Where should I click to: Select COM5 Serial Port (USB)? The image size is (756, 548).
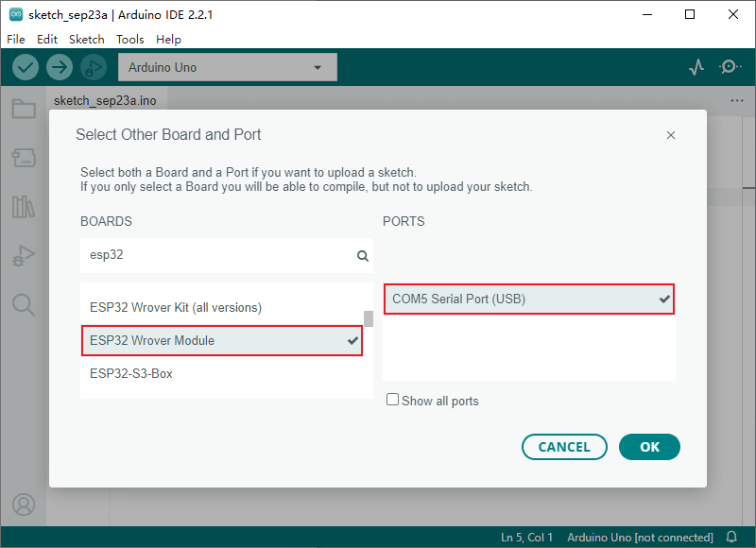528,299
